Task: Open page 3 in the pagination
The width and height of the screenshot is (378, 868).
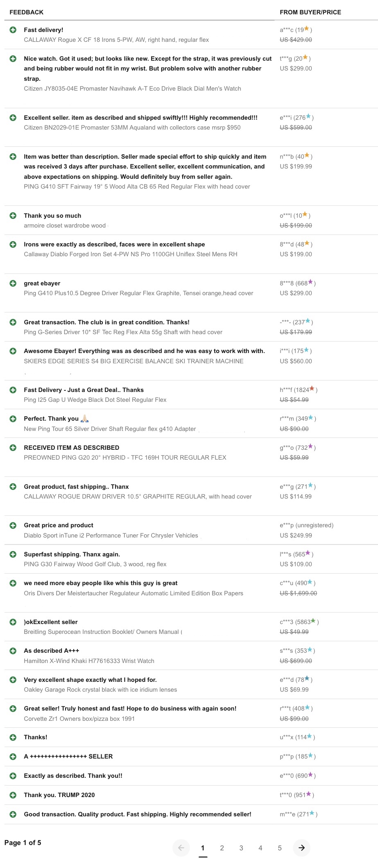Action: click(241, 848)
